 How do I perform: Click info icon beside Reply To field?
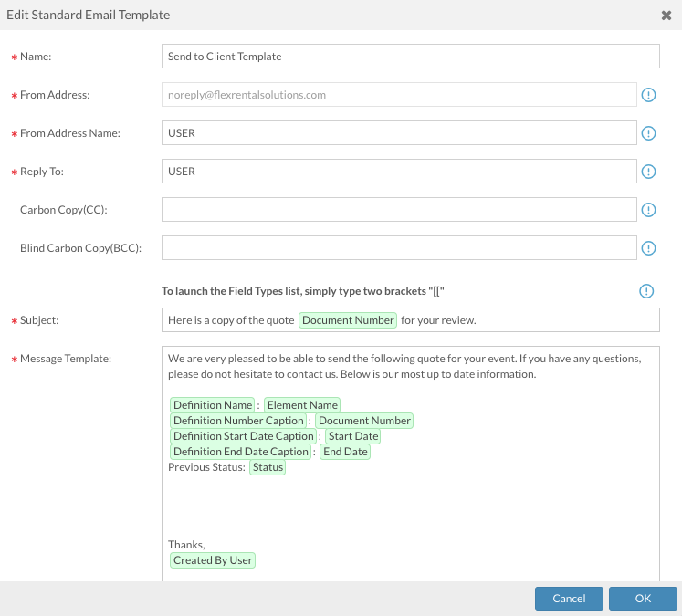648,172
